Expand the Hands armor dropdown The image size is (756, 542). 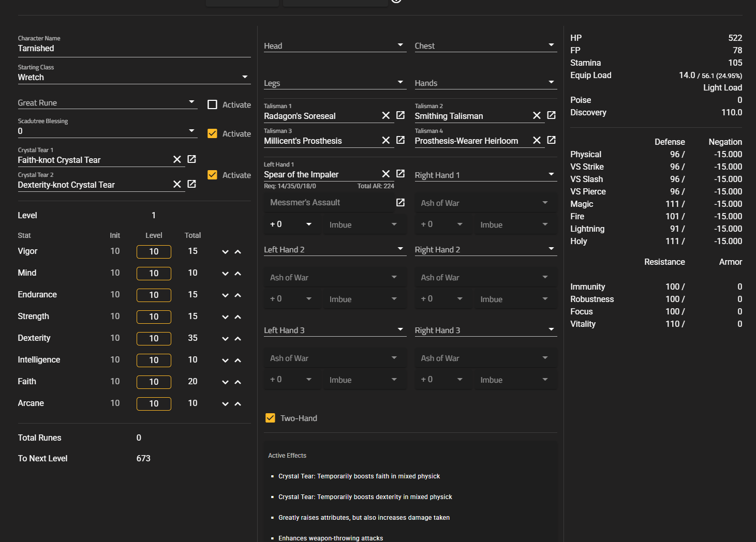coord(486,83)
